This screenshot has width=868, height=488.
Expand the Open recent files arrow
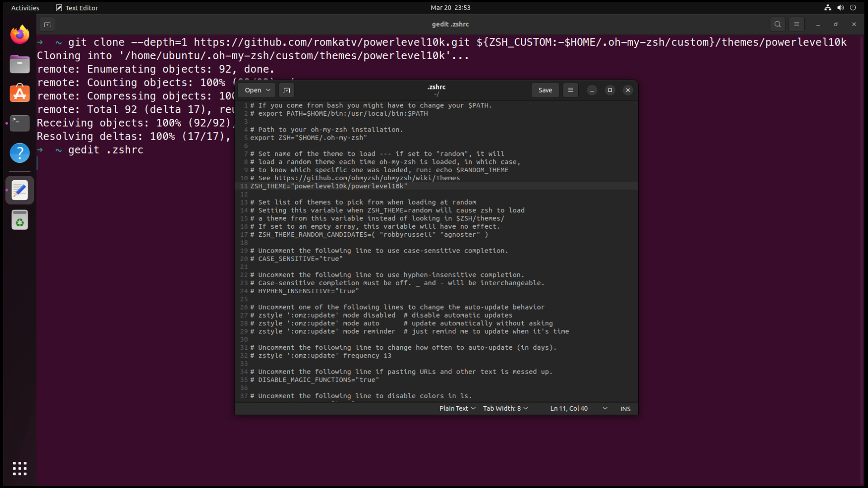pyautogui.click(x=269, y=90)
